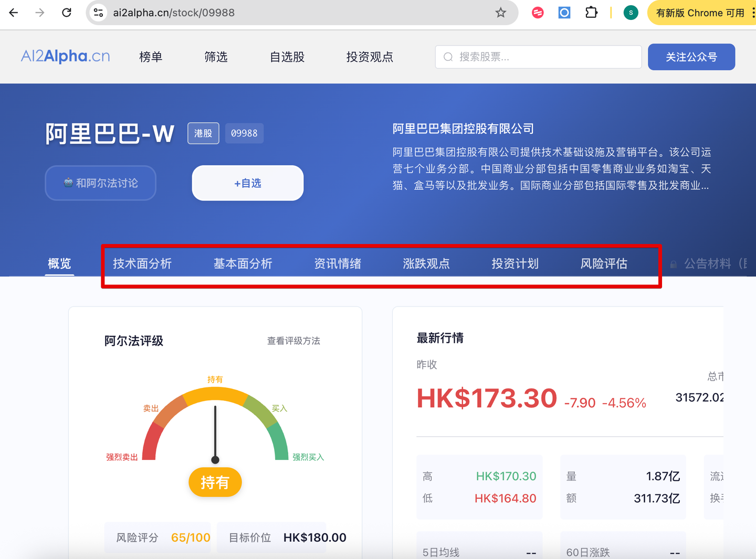Open the site settings icon in the address bar
756x559 pixels.
(x=98, y=13)
